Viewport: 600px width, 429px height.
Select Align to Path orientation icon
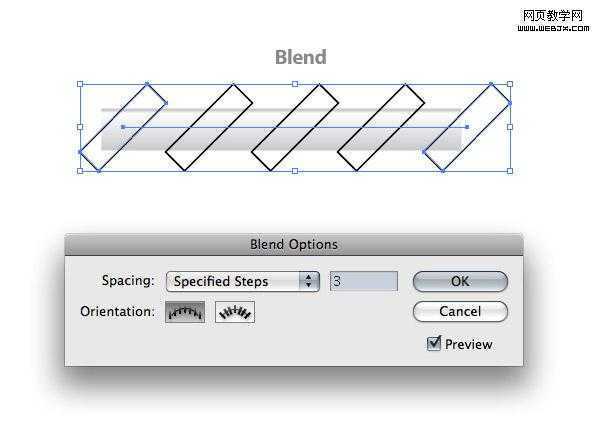coord(235,312)
